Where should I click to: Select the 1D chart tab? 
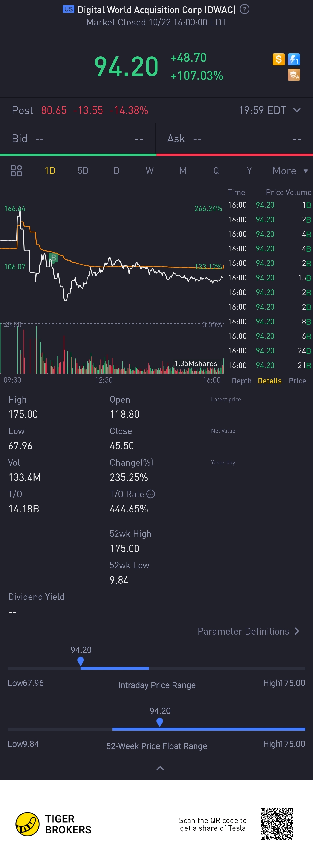click(x=50, y=171)
